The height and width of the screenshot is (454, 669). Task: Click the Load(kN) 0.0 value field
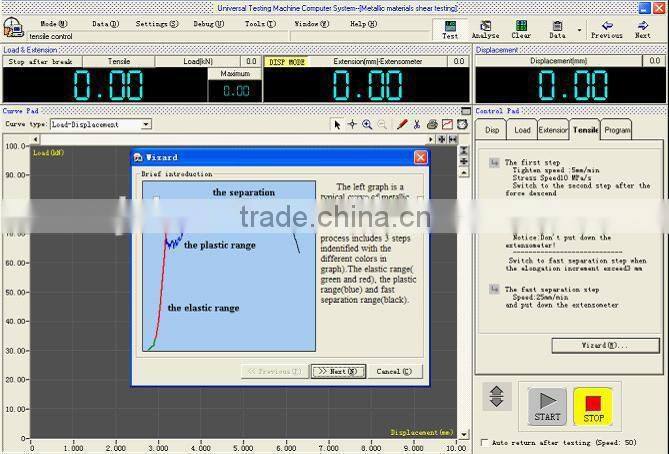(x=251, y=61)
